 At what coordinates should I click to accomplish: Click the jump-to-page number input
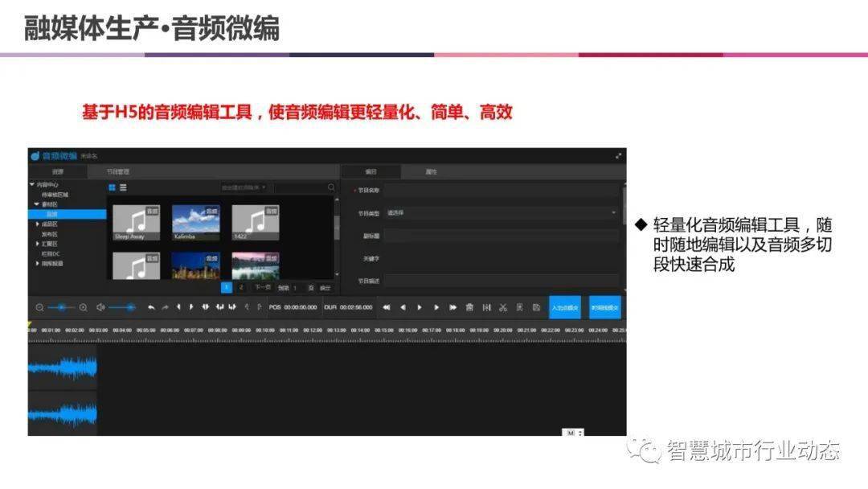297,288
